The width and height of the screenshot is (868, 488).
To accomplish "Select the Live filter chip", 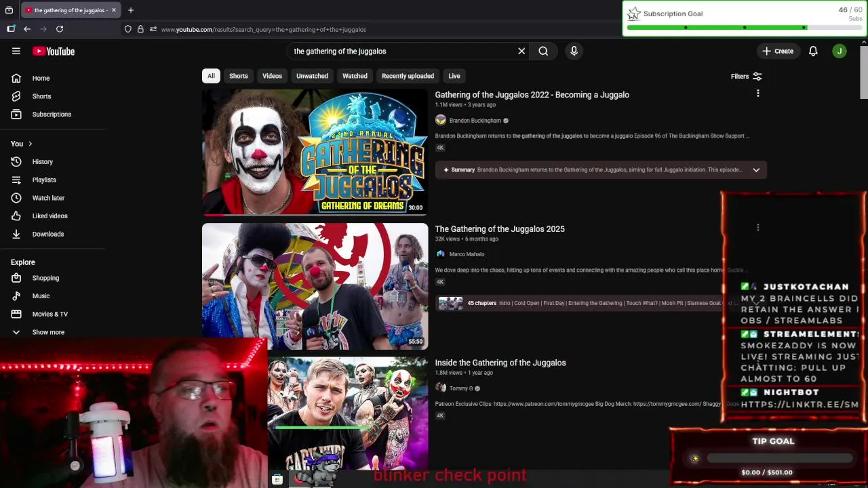I will (x=454, y=76).
